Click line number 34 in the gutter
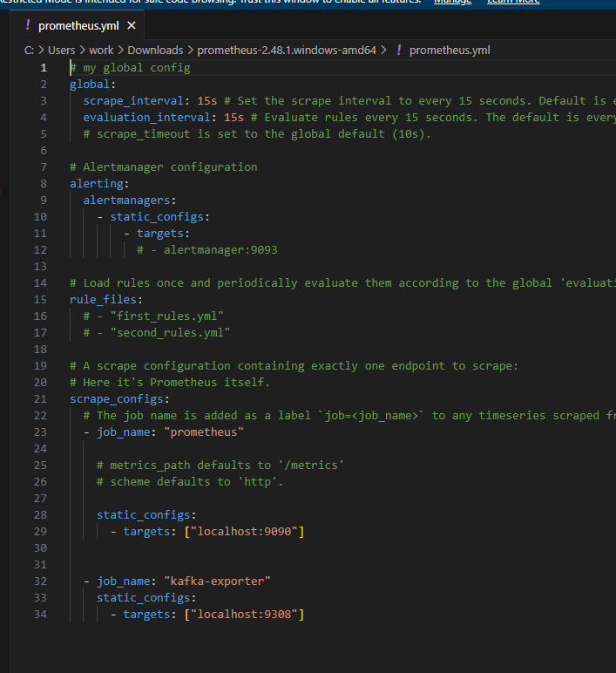Screen dimensions: 616x673 40,615
